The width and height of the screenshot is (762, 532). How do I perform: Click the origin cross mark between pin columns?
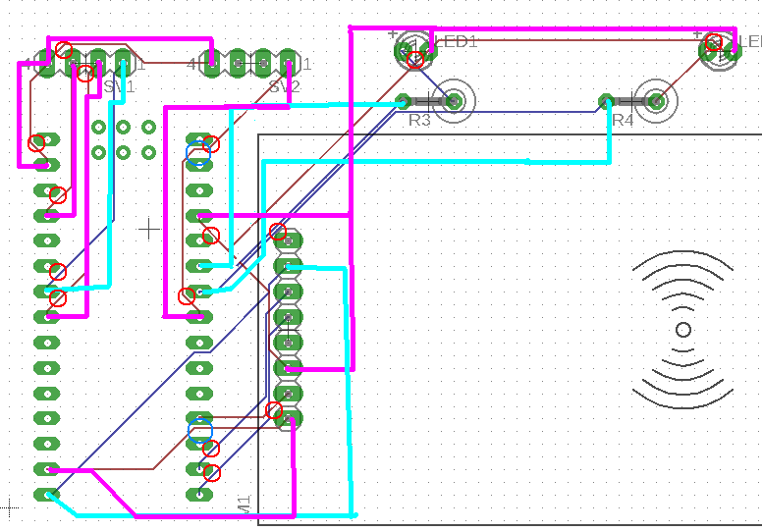149,229
